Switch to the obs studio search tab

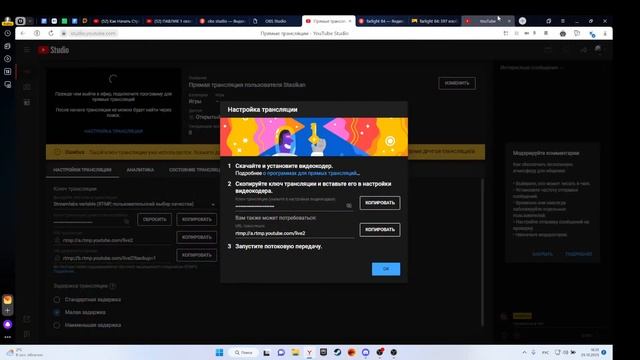222,21
